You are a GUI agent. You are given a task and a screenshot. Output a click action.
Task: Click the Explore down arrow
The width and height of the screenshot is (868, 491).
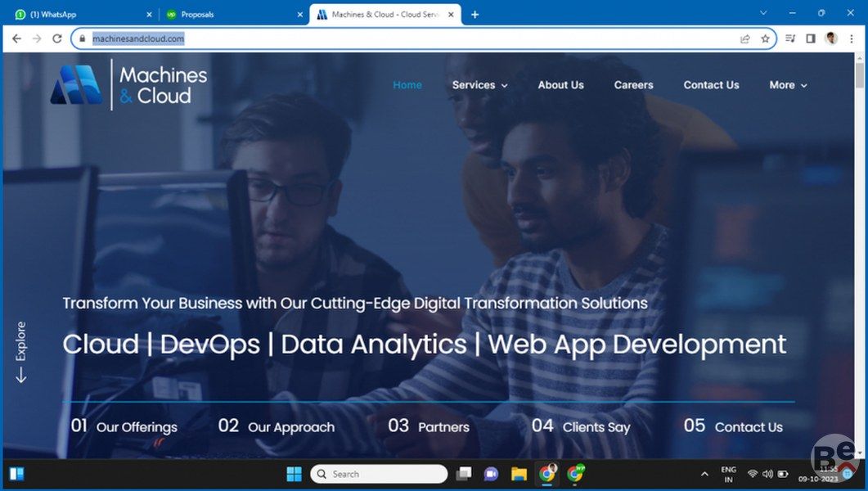click(21, 375)
